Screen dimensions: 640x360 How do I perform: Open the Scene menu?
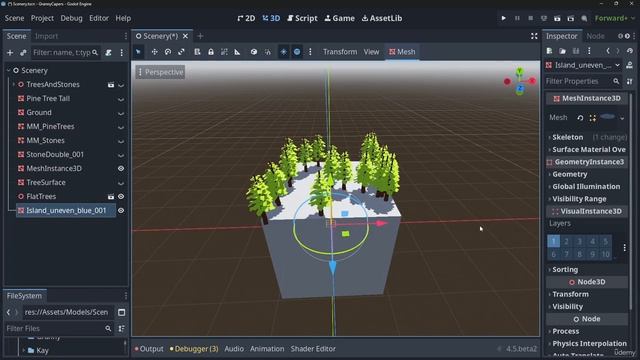14,18
